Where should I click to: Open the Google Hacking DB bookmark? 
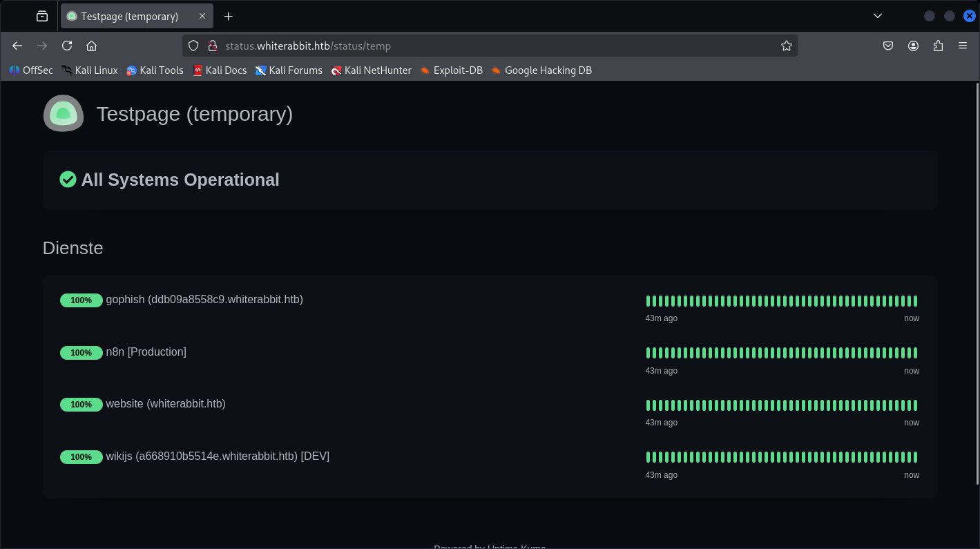(x=541, y=70)
